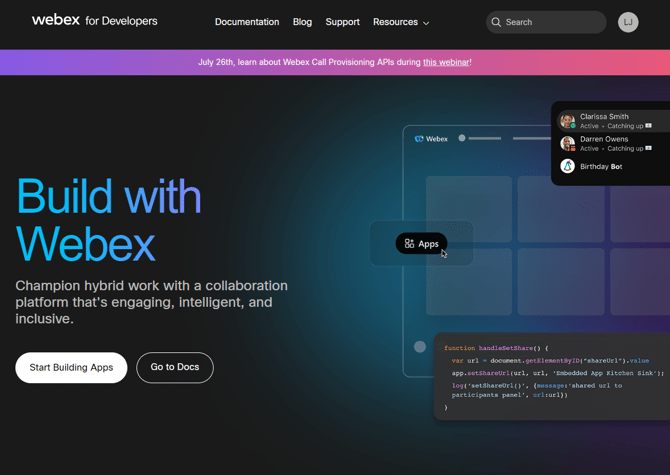This screenshot has height=475, width=670.
Task: Click the gray circle left of code snippet
Action: point(420,347)
